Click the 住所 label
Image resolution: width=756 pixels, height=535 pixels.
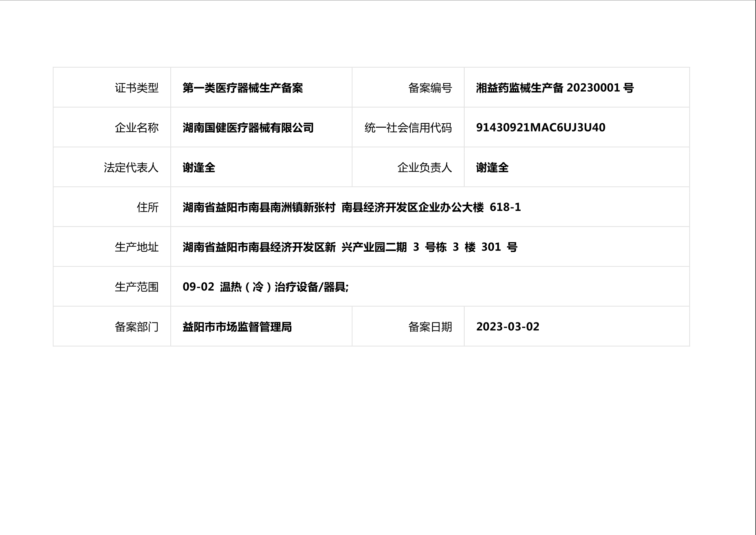pyautogui.click(x=147, y=207)
